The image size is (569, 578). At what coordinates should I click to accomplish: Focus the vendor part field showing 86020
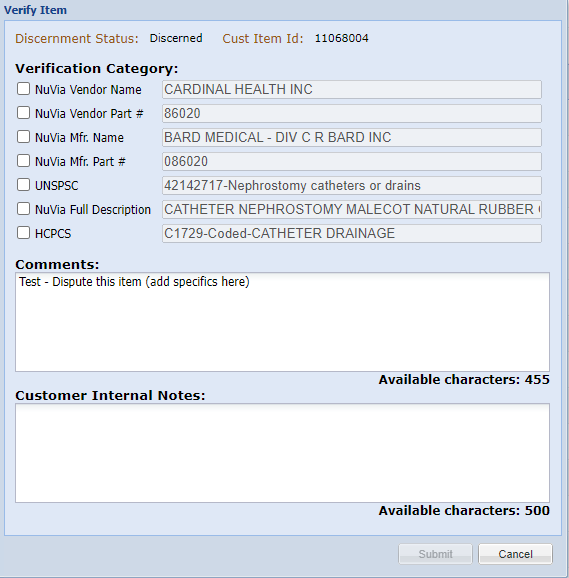tap(352, 114)
